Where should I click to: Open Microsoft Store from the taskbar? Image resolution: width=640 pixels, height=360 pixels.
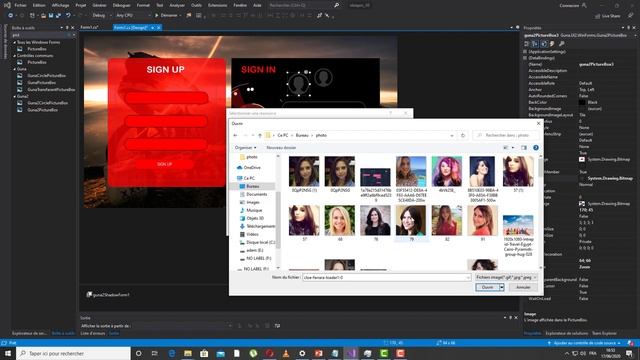click(204, 353)
